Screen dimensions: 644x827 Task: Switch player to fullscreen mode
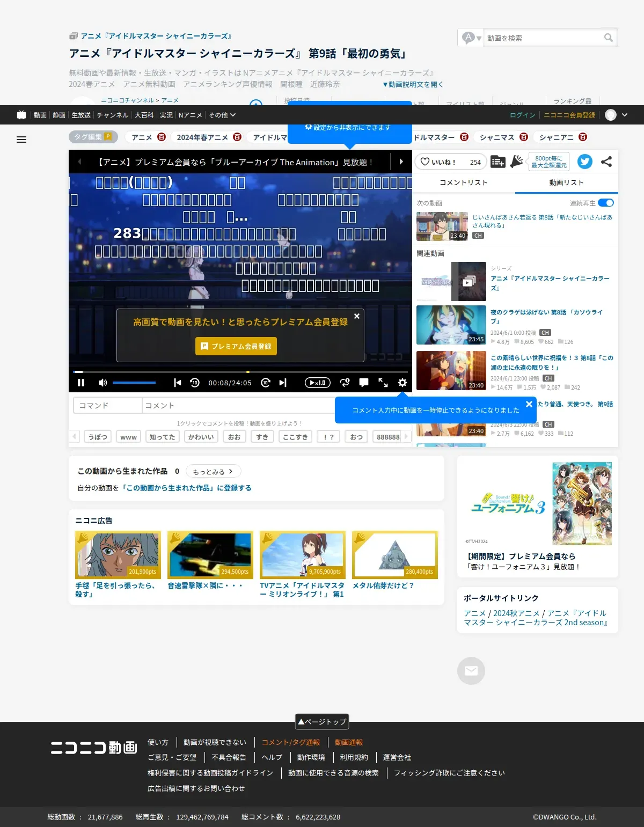tap(383, 383)
